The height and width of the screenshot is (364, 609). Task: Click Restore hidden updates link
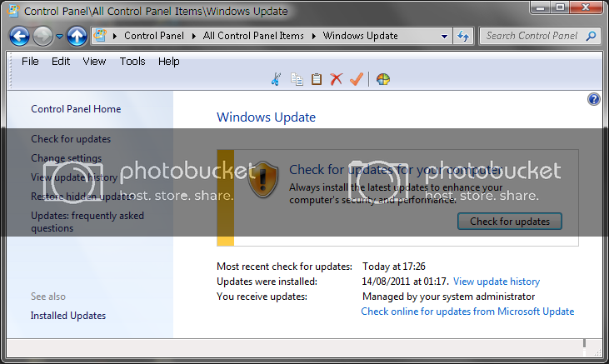pyautogui.click(x=82, y=197)
